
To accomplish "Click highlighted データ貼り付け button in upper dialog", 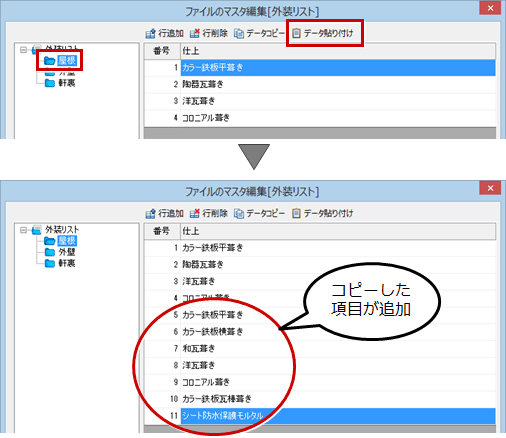I will pyautogui.click(x=323, y=33).
